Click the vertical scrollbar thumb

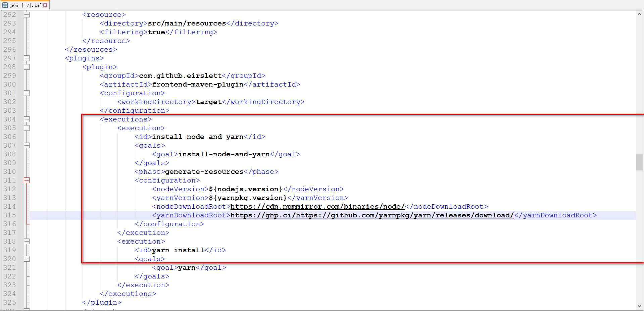click(x=639, y=162)
